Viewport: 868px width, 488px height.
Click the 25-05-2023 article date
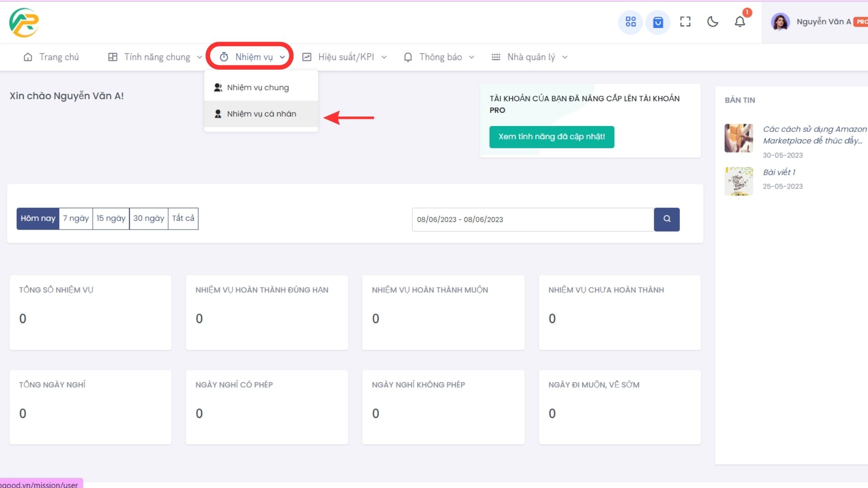pyautogui.click(x=783, y=187)
